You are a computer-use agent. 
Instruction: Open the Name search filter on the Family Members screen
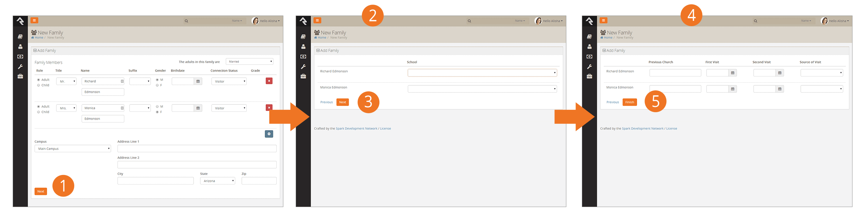click(237, 21)
